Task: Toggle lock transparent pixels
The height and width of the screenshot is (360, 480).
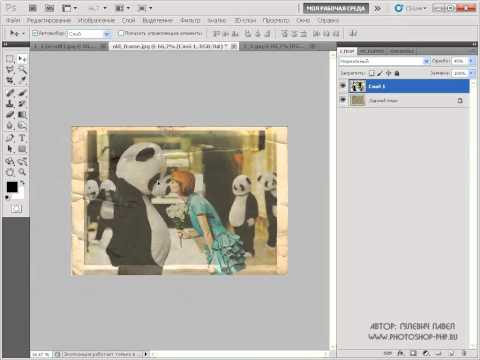Action: pyautogui.click(x=372, y=73)
